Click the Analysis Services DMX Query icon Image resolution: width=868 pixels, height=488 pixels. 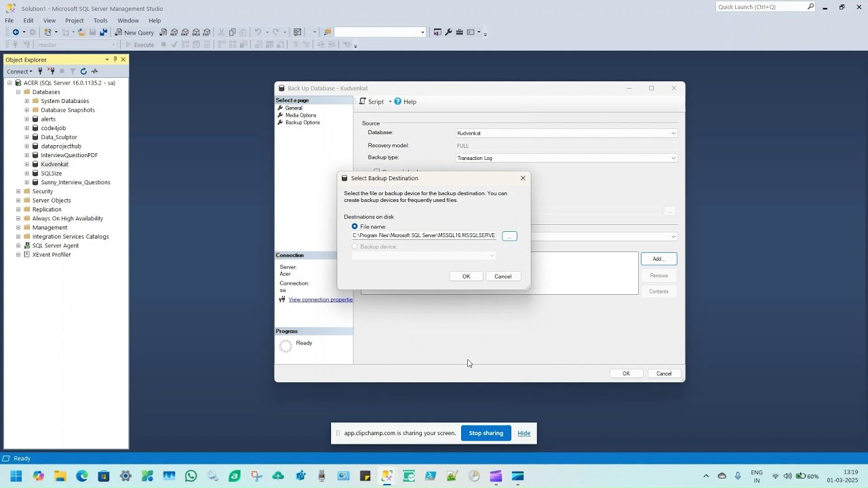[185, 33]
